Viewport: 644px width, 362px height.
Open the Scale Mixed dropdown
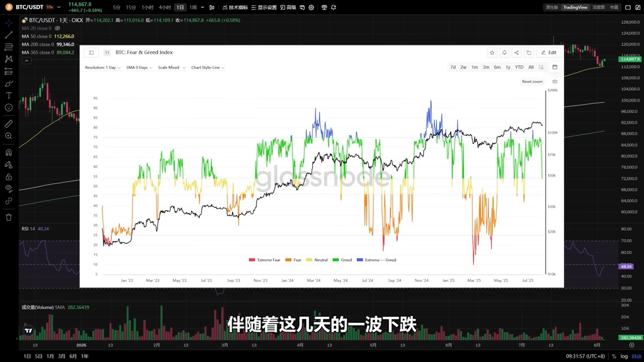pos(172,67)
